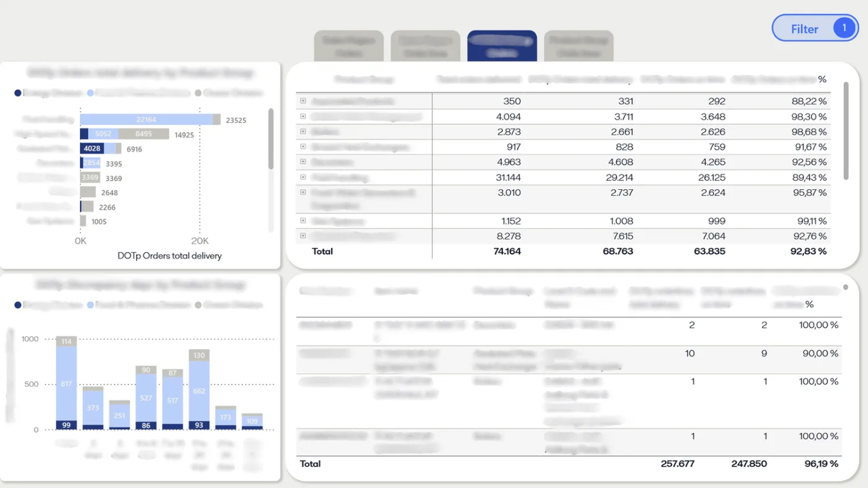Click the bar with total 1005
The image size is (868, 488).
(83, 221)
